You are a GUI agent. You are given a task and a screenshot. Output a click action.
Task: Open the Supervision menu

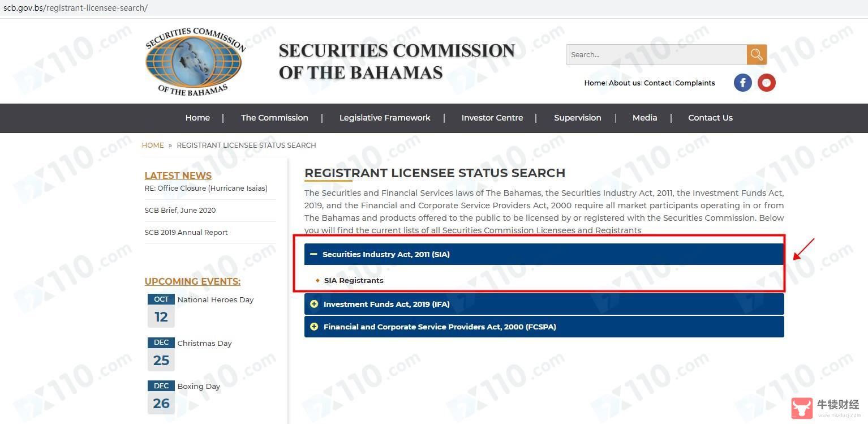[x=578, y=118]
